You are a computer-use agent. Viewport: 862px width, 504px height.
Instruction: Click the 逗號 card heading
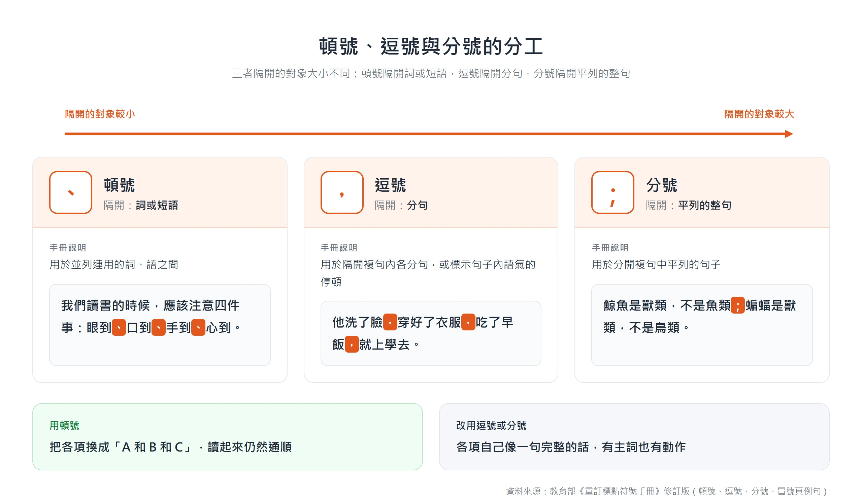tap(390, 185)
